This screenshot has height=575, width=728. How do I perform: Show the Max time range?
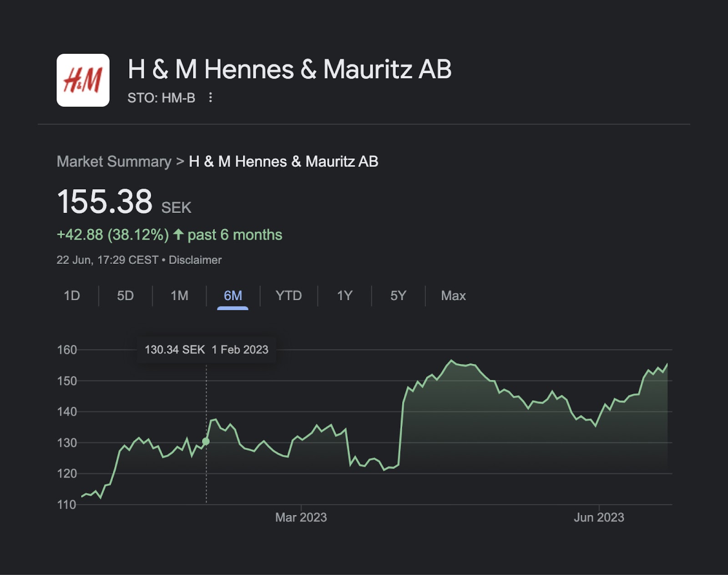pos(453,296)
